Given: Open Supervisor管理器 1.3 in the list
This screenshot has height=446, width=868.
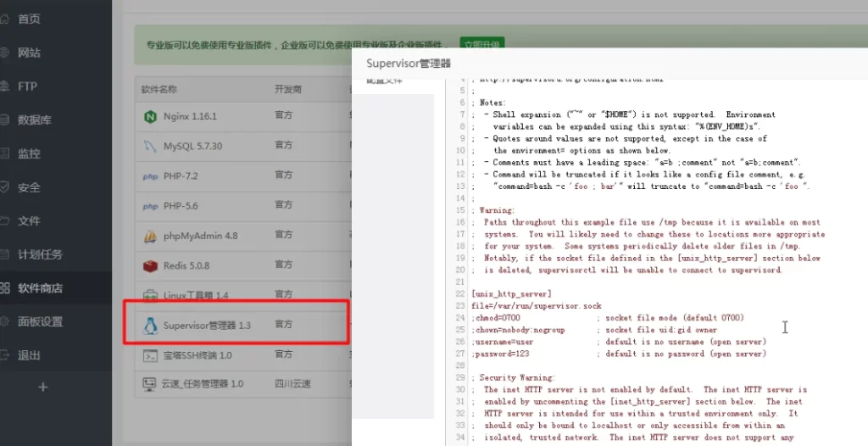Looking at the screenshot, I should click(207, 326).
